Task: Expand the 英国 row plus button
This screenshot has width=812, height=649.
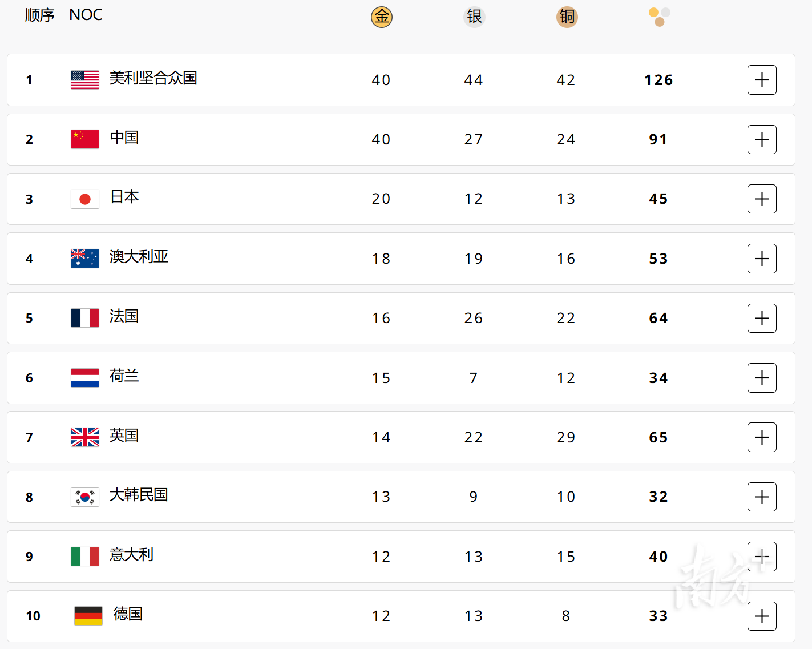Action: click(762, 437)
